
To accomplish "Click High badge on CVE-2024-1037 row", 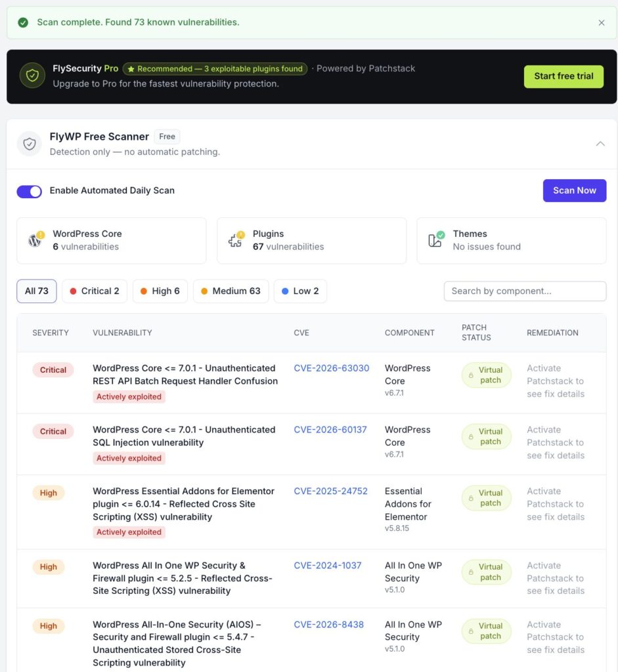I will click(48, 567).
